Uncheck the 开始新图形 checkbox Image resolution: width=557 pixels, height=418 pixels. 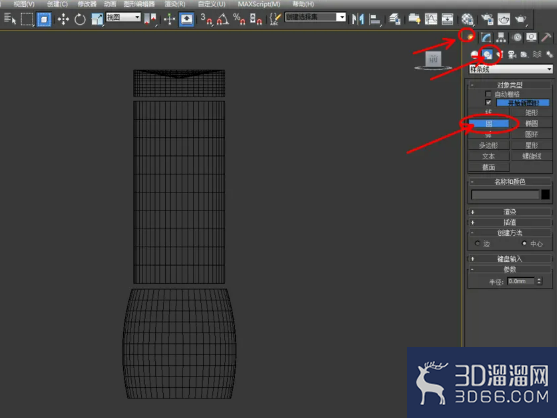click(x=488, y=103)
